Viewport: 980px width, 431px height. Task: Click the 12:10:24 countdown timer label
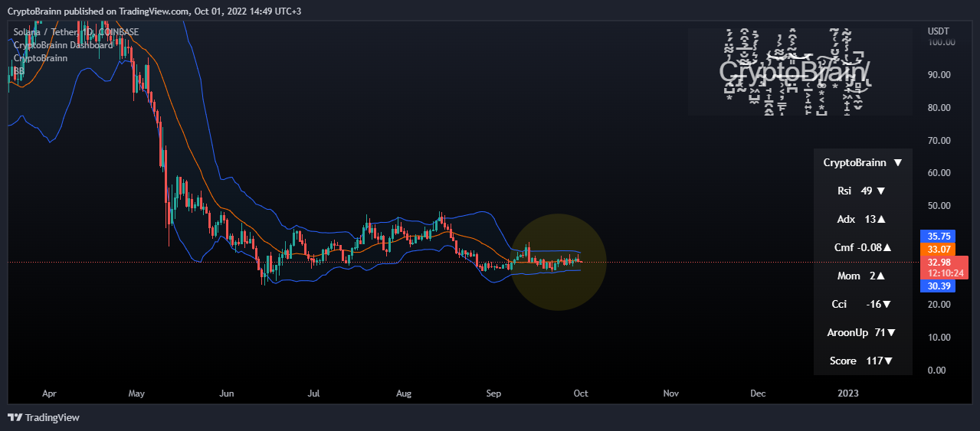pyautogui.click(x=945, y=273)
